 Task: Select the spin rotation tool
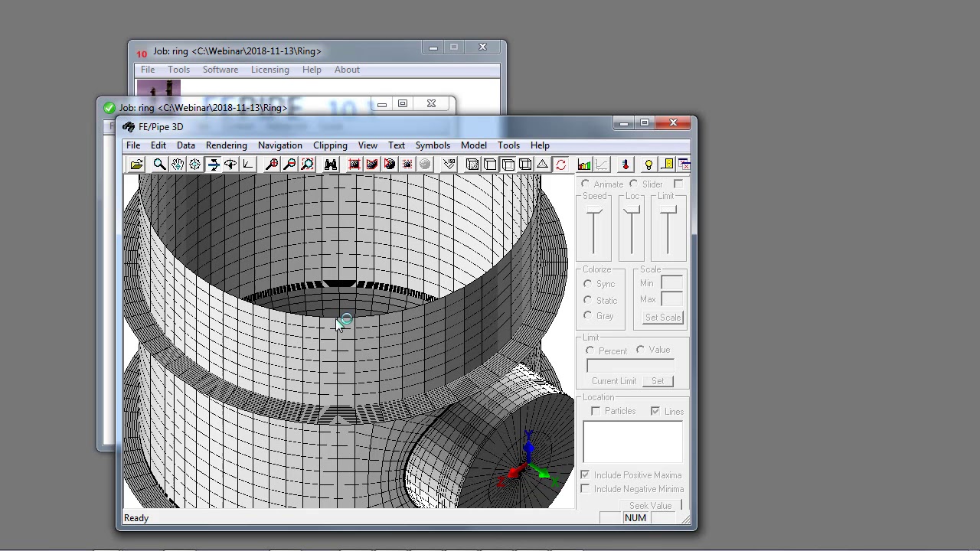pos(230,165)
